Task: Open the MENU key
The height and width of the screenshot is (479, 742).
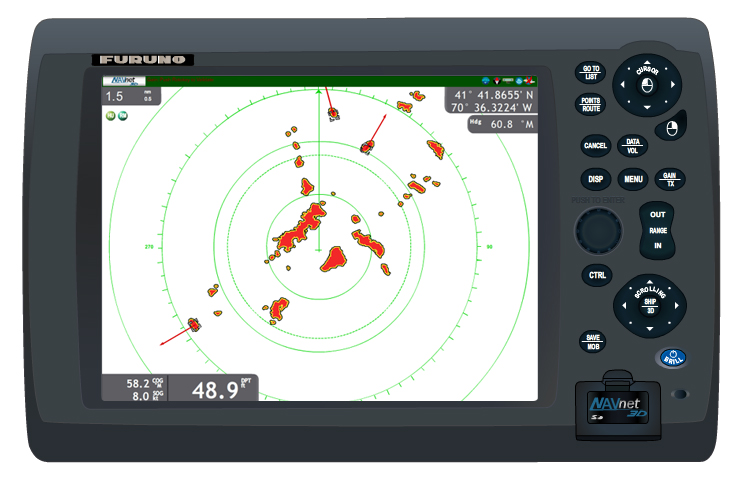Action: 632,180
